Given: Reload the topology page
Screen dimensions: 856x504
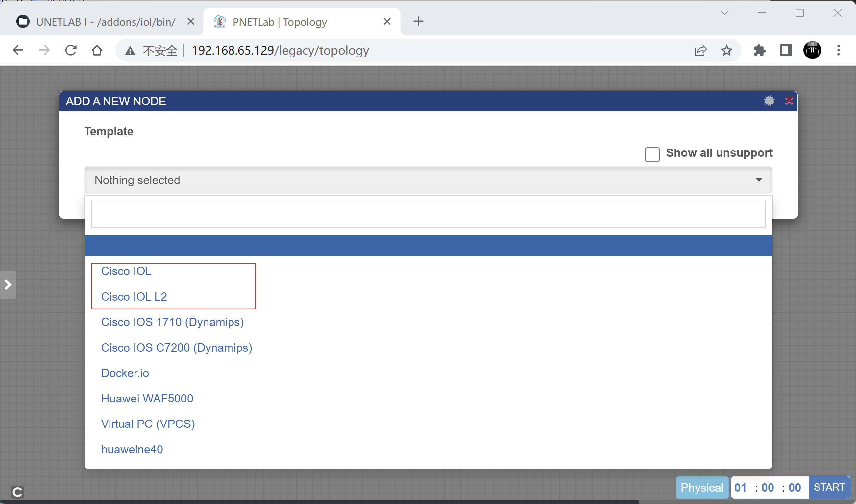Looking at the screenshot, I should coord(71,50).
